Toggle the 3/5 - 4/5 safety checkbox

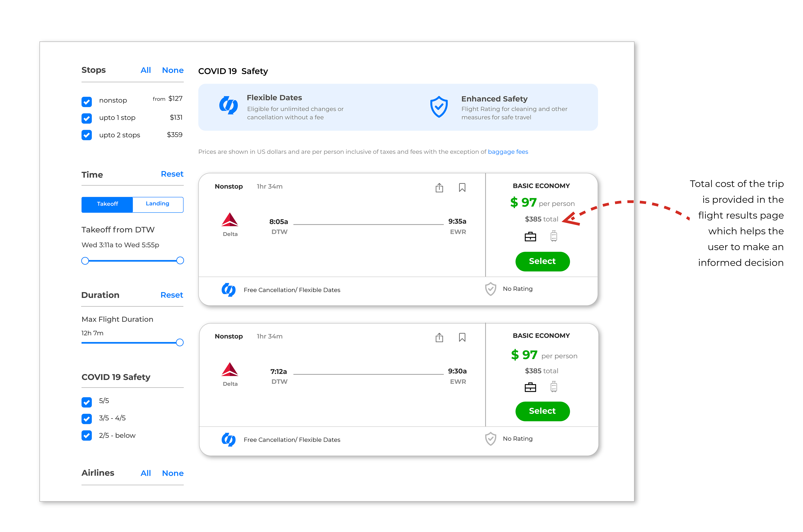(x=87, y=419)
